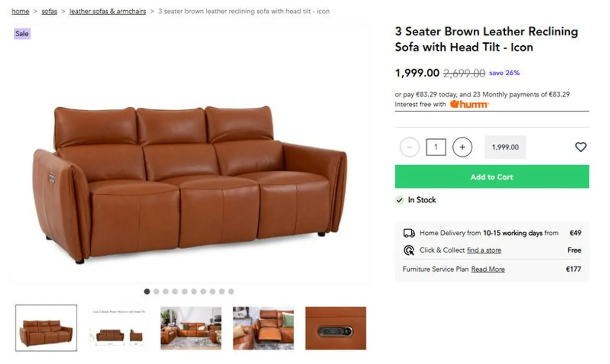Click the Add to Cart button

pyautogui.click(x=492, y=176)
